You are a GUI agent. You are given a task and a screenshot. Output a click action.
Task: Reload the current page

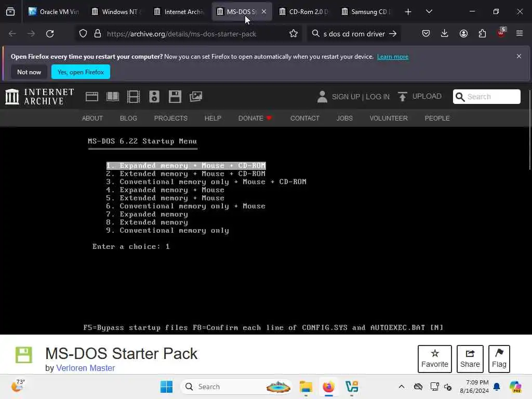point(50,34)
